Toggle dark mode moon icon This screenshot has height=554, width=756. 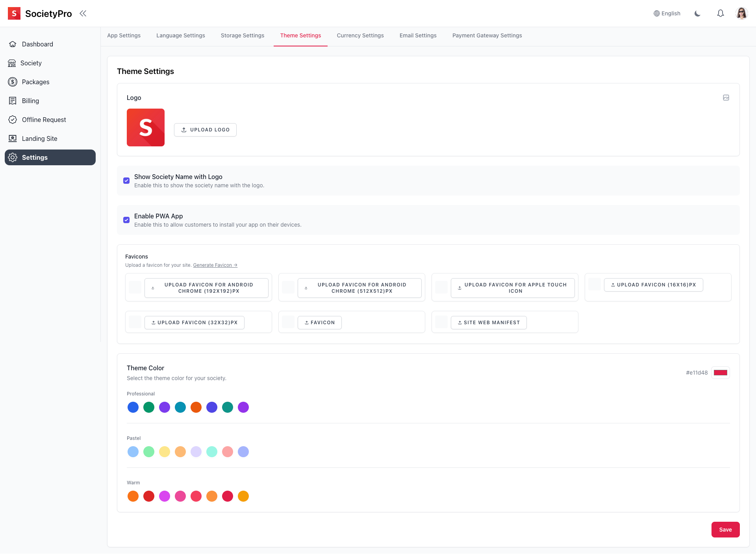pos(697,13)
